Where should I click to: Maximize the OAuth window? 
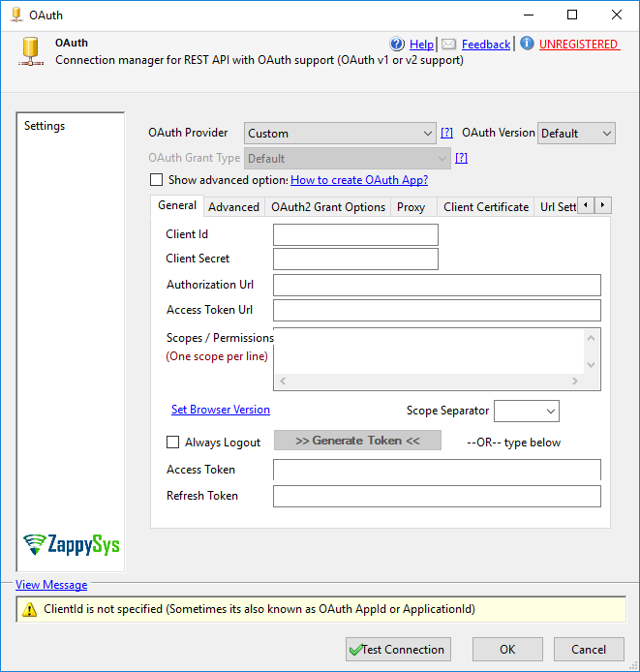[572, 15]
